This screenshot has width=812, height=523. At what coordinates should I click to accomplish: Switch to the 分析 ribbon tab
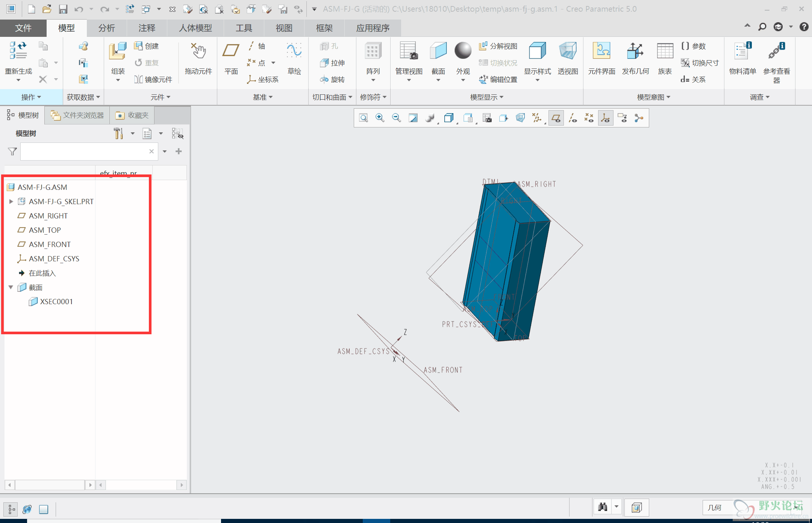click(106, 28)
